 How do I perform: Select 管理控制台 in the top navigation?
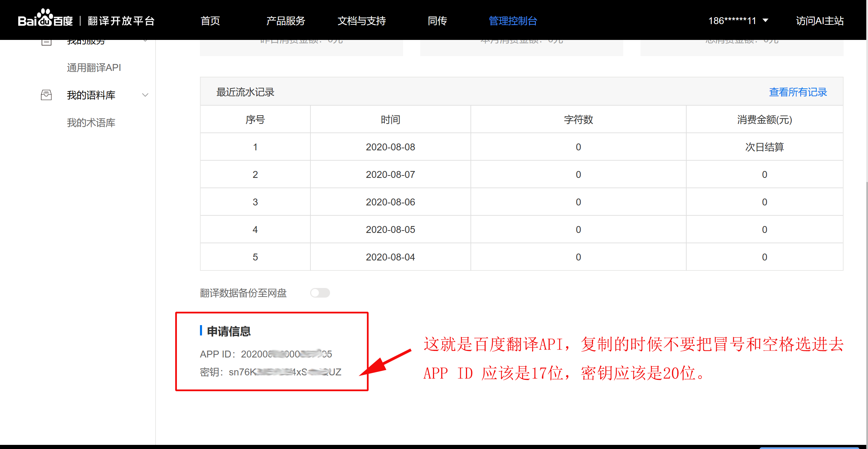[x=513, y=21]
